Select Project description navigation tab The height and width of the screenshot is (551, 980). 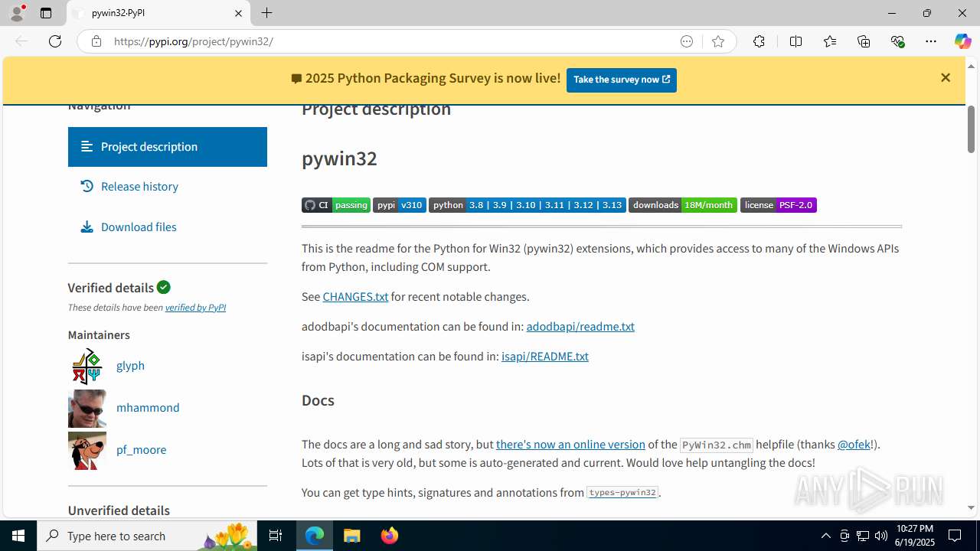click(x=167, y=147)
